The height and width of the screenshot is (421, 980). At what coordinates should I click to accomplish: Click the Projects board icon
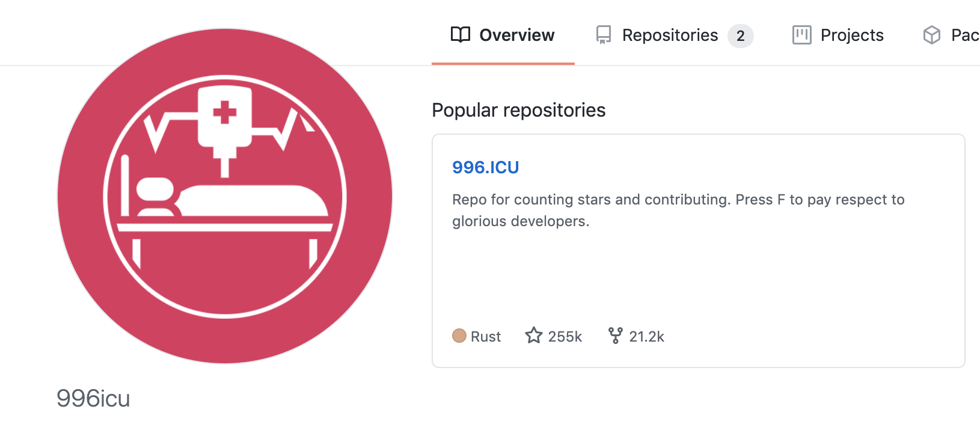(x=801, y=35)
